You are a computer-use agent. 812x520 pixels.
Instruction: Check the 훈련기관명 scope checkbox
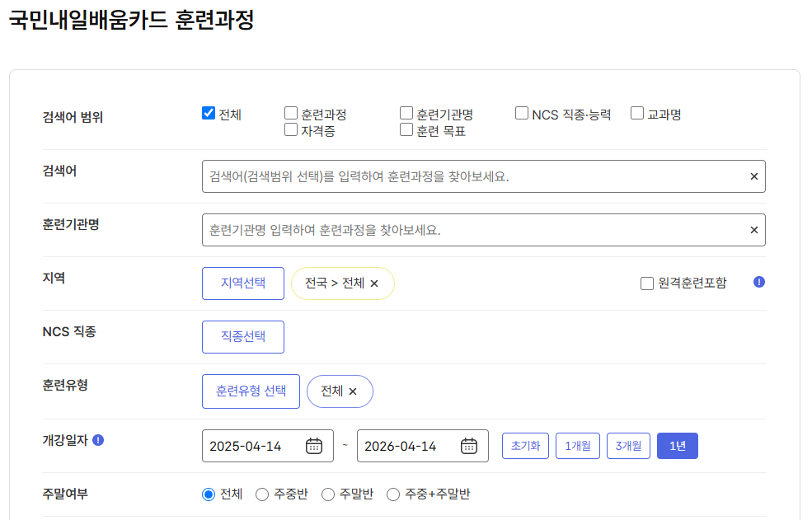[406, 113]
